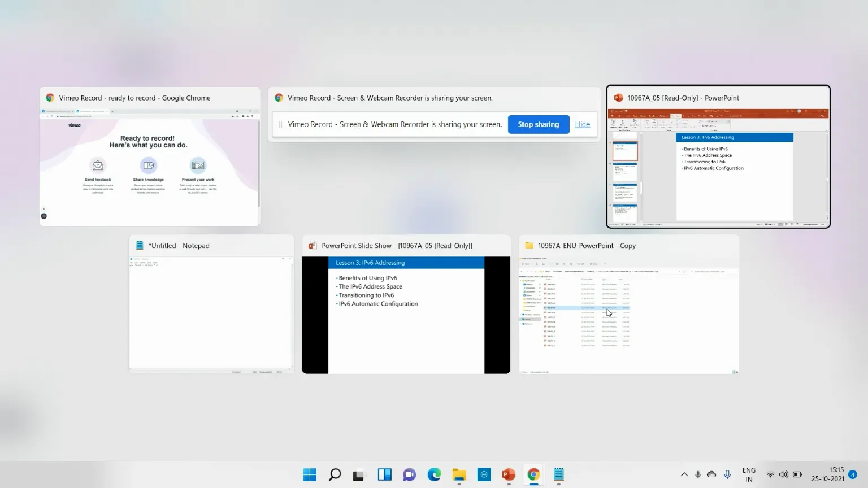
Task: Open the clock and date 15:15
Action: [828, 474]
